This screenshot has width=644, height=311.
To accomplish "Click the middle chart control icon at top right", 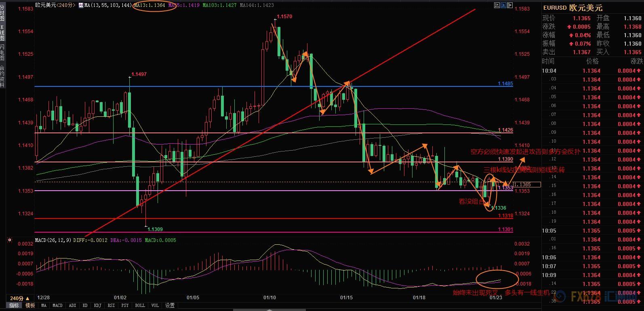I will click(504, 5).
